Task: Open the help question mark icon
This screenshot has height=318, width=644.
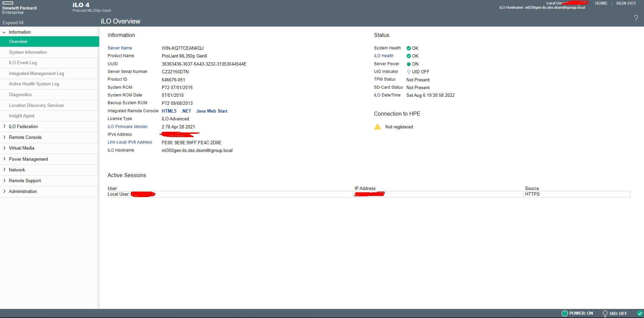Action: pos(636,18)
